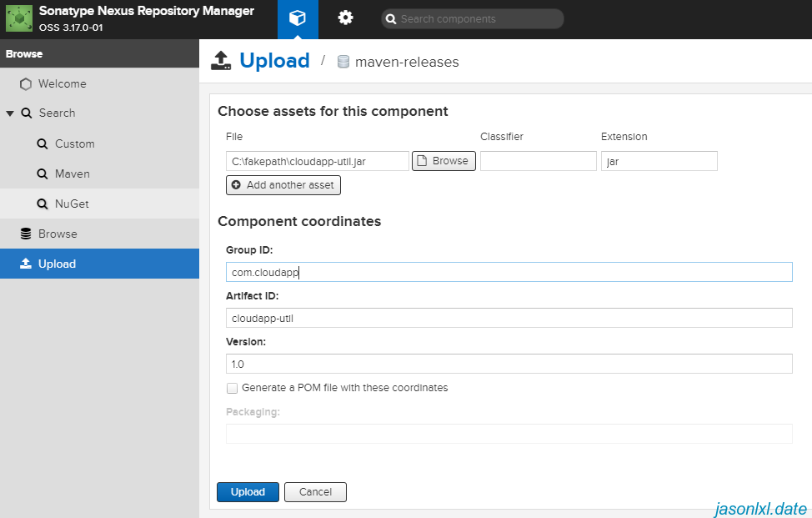Click the NuGet search magnifier icon
Viewport: 812px width, 518px height.
pyautogui.click(x=43, y=204)
